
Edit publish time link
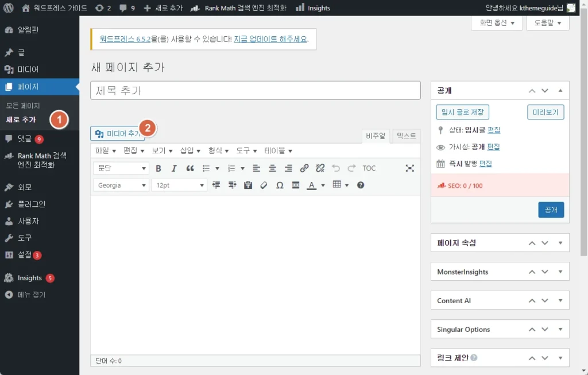pyautogui.click(x=485, y=164)
